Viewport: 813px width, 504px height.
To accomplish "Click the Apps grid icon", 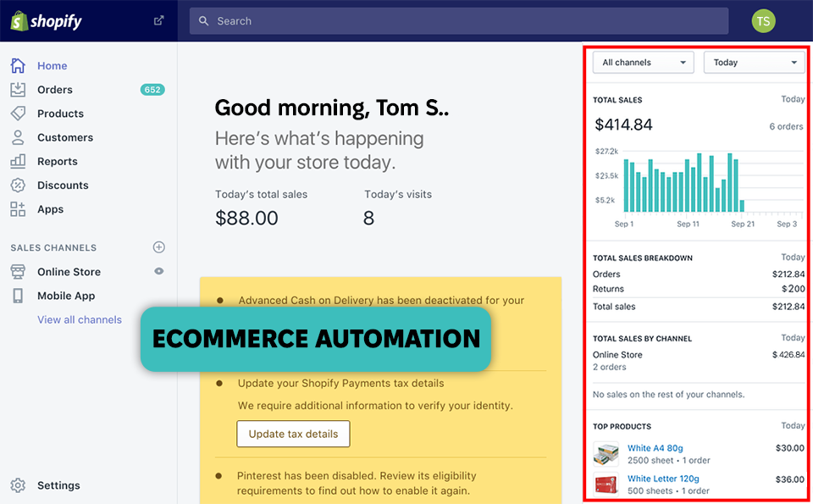I will [18, 209].
